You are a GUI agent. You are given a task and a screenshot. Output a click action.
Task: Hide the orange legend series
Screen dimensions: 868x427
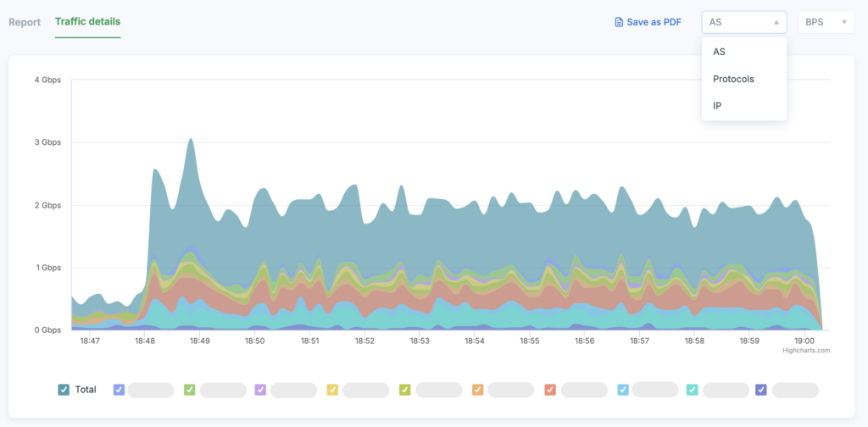click(477, 390)
